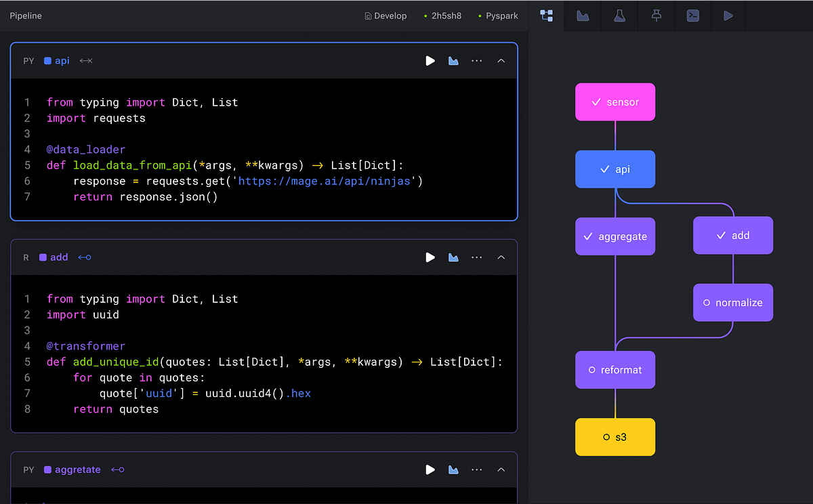Viewport: 813px width, 504px height.
Task: Run the api block with its play icon
Action: 430,60
